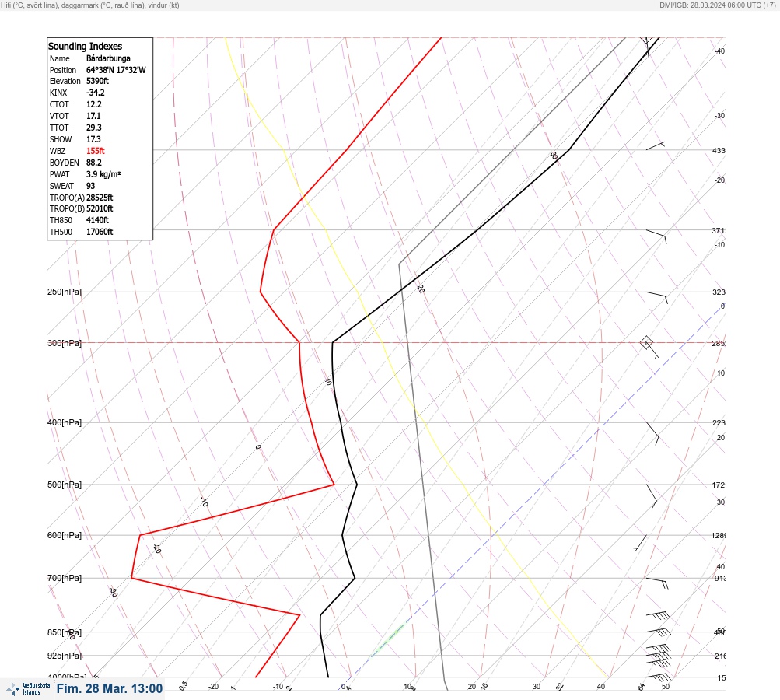
Task: Click the wind barb at the 500 hPa level
Action: [652, 495]
